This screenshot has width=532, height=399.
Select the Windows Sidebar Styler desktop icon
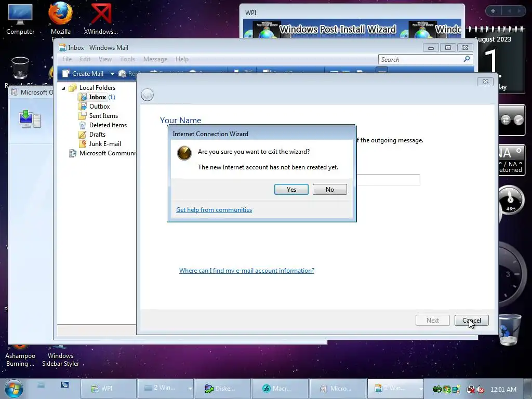(x=60, y=357)
